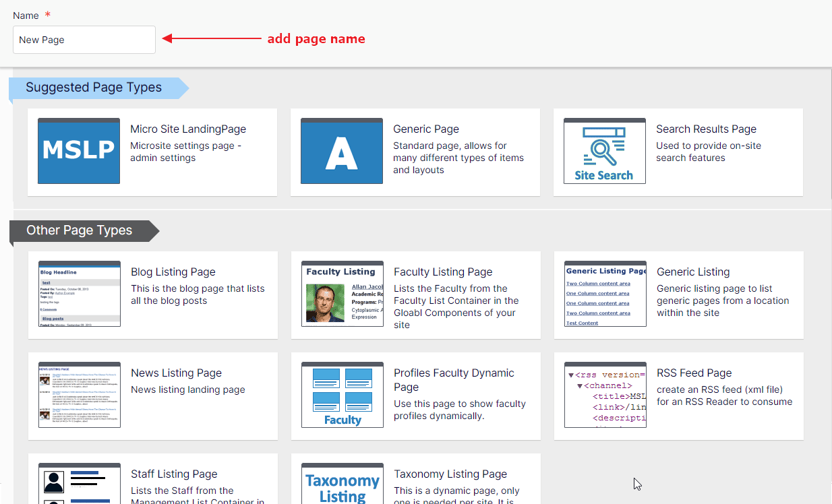Select the Taxonomy Listing Page title
832x504 pixels.
(450, 474)
